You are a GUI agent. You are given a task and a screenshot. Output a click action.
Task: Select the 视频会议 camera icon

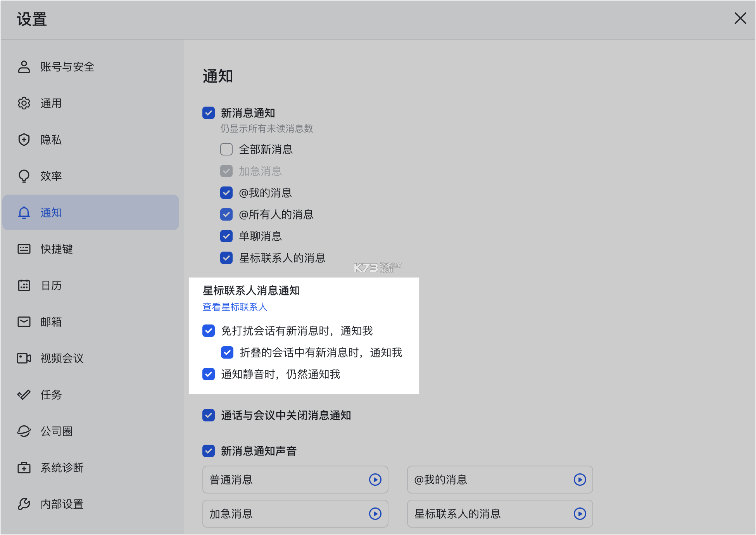click(24, 358)
